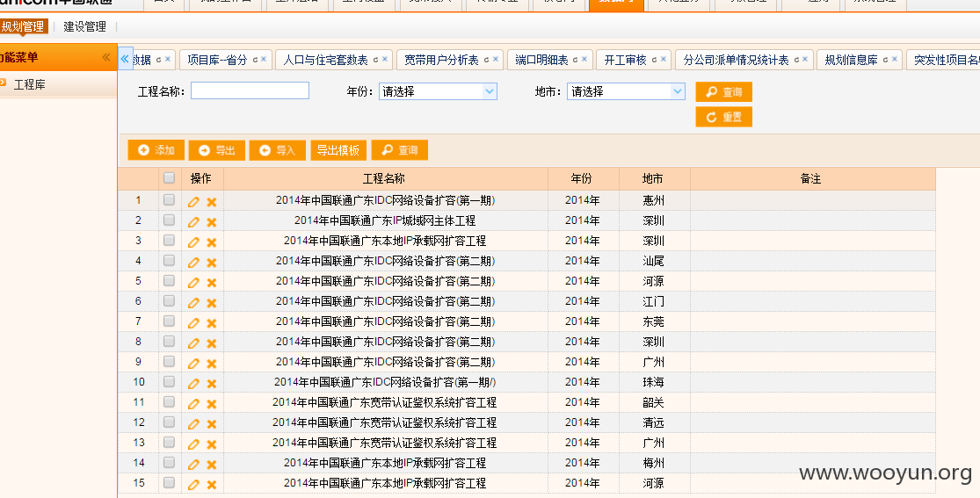This screenshot has width=980, height=498.
Task: Delete row 12 using X icon
Action: coord(212,423)
